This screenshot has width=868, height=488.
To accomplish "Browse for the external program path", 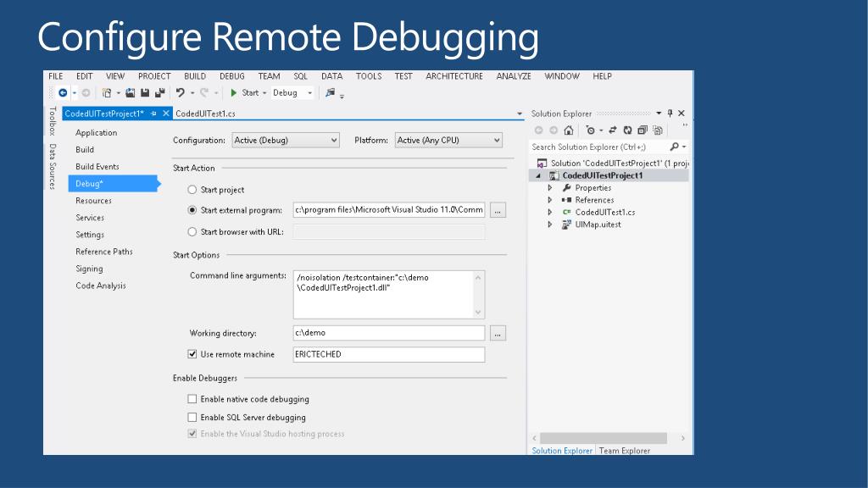I will [x=498, y=210].
